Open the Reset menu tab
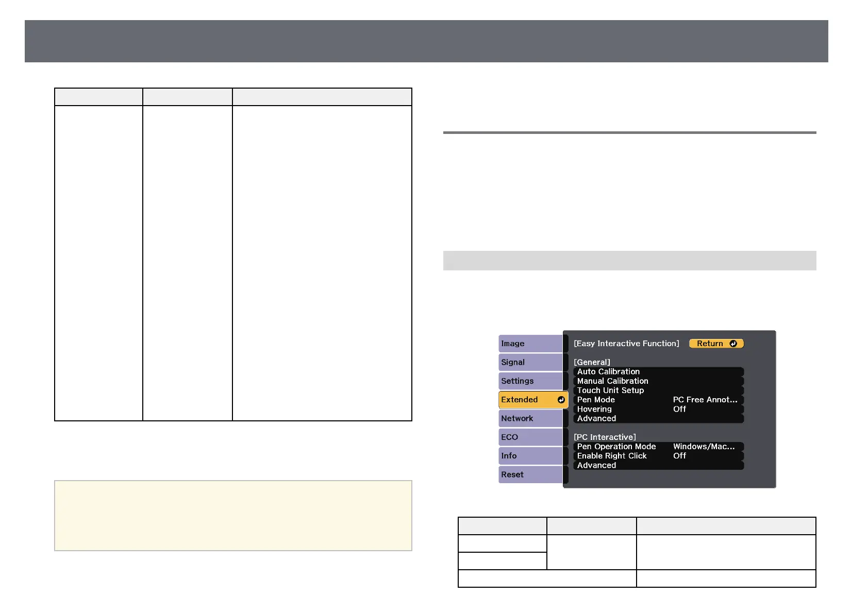 coord(530,474)
